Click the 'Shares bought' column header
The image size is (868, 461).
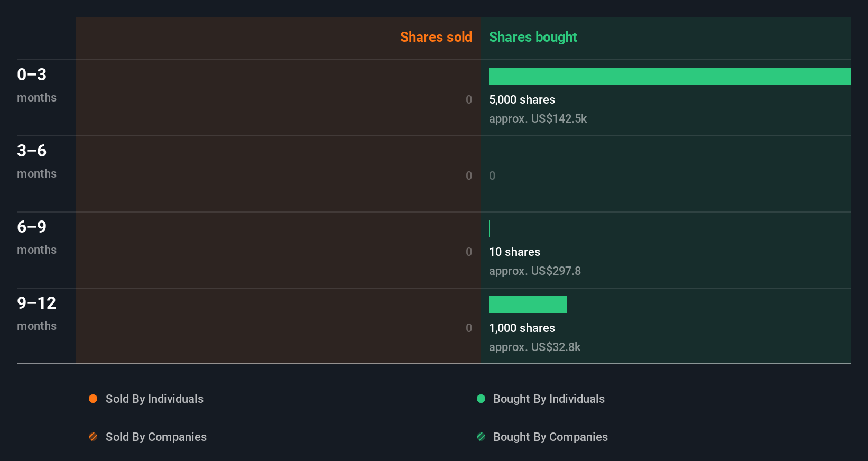pyautogui.click(x=533, y=37)
